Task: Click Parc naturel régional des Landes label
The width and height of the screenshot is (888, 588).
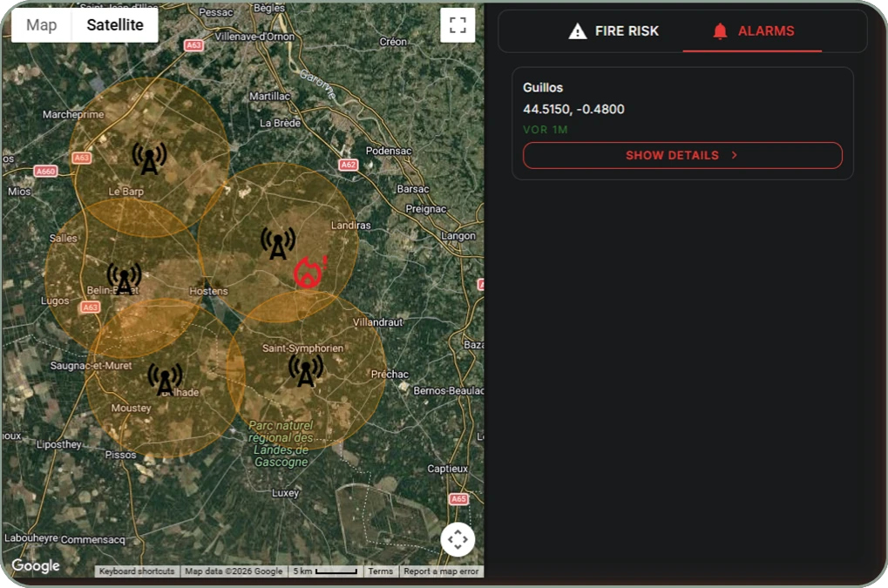Action: tap(281, 443)
